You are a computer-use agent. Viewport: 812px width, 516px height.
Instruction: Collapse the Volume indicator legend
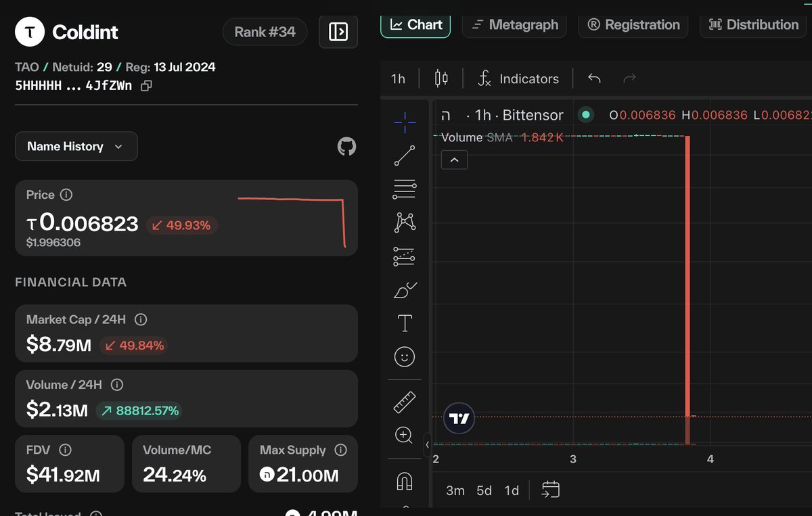point(454,160)
